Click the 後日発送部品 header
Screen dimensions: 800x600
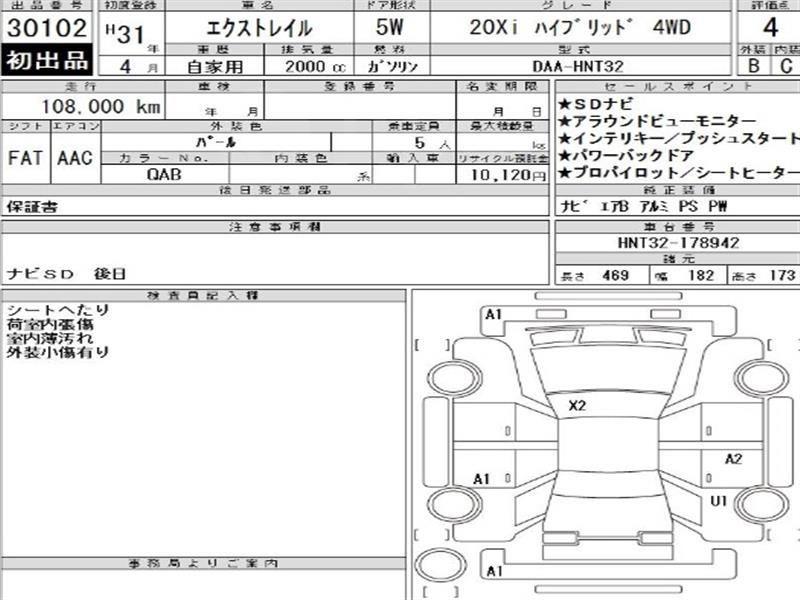click(x=274, y=190)
